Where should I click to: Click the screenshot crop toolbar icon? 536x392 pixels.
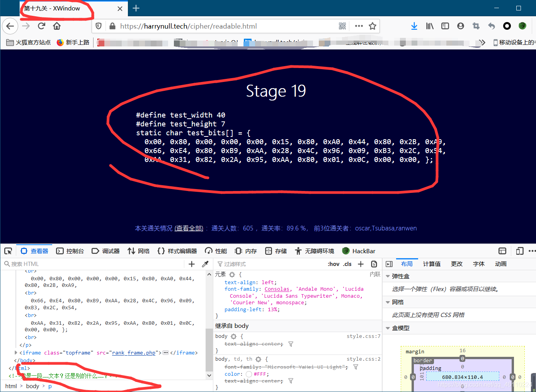(476, 26)
